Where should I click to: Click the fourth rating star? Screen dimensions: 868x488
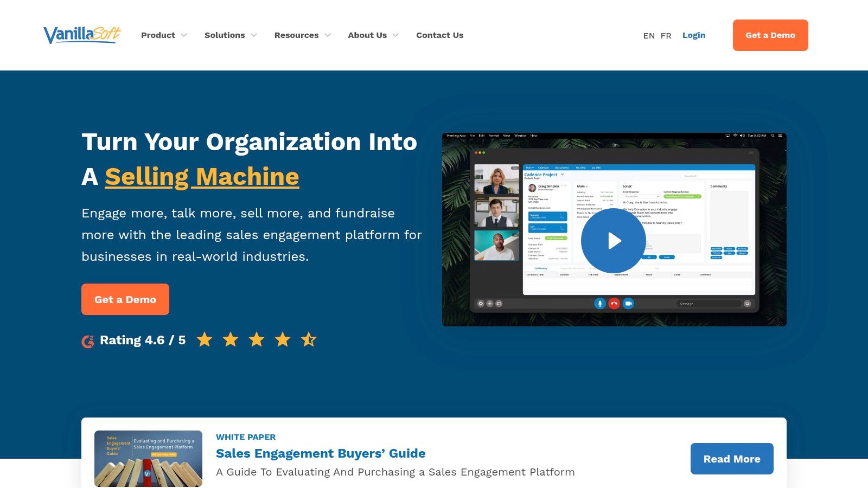pyautogui.click(x=283, y=340)
